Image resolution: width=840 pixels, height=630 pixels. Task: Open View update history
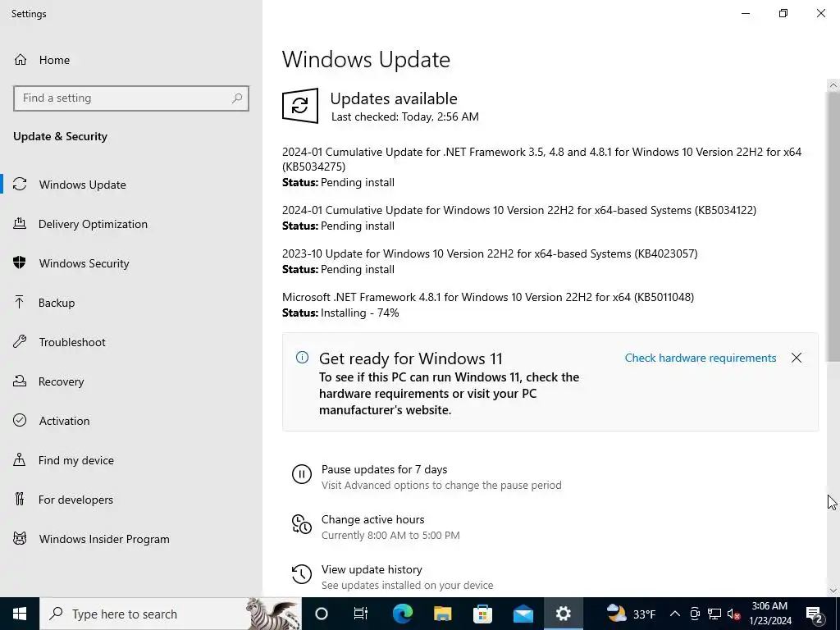[372, 569]
